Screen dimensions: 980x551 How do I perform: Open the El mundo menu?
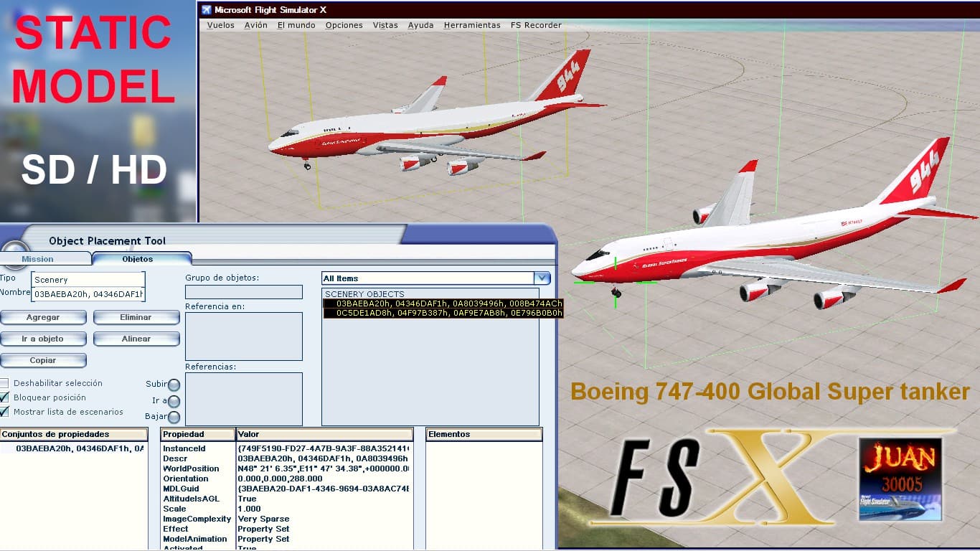click(296, 25)
